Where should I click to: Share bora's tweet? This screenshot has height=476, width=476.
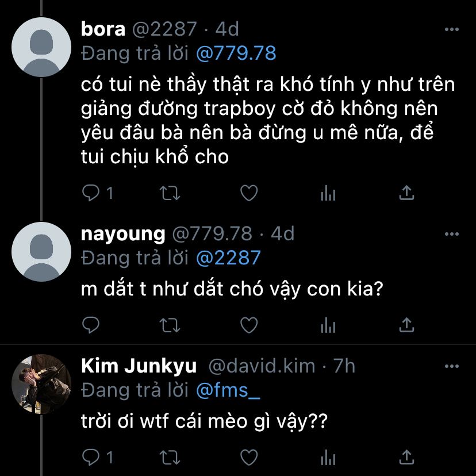coord(406,194)
